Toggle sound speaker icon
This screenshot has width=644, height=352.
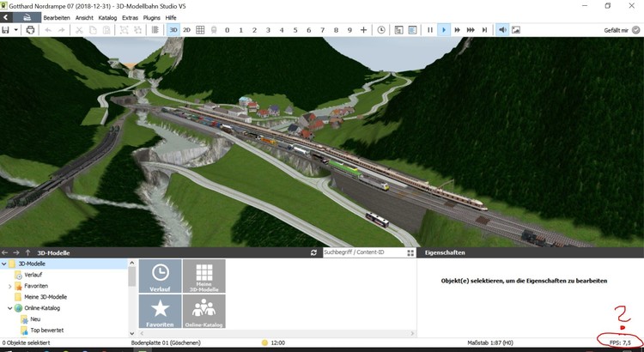(502, 30)
